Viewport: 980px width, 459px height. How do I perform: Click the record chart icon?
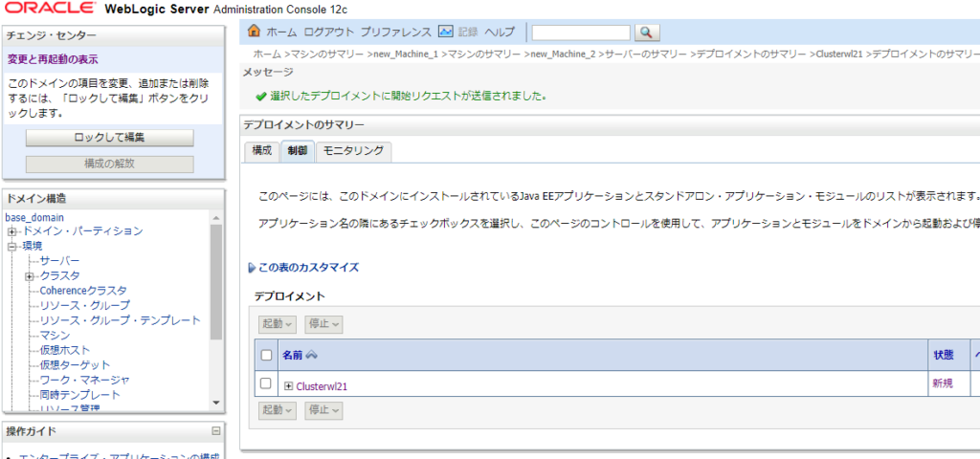click(445, 32)
